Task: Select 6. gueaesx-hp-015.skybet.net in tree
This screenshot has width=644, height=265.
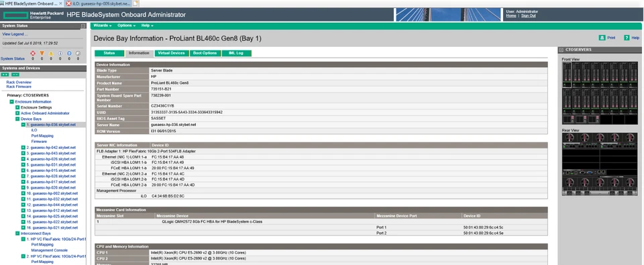Action: [x=51, y=170]
